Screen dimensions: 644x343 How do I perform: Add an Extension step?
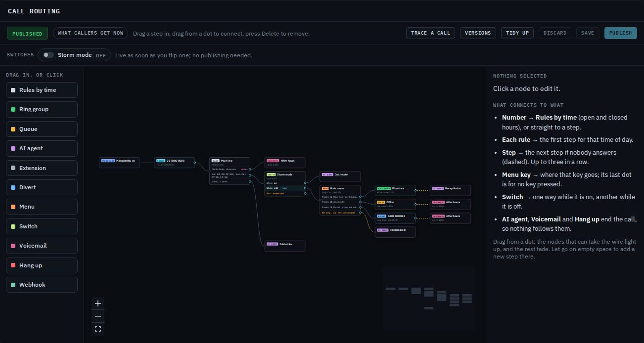(x=42, y=168)
